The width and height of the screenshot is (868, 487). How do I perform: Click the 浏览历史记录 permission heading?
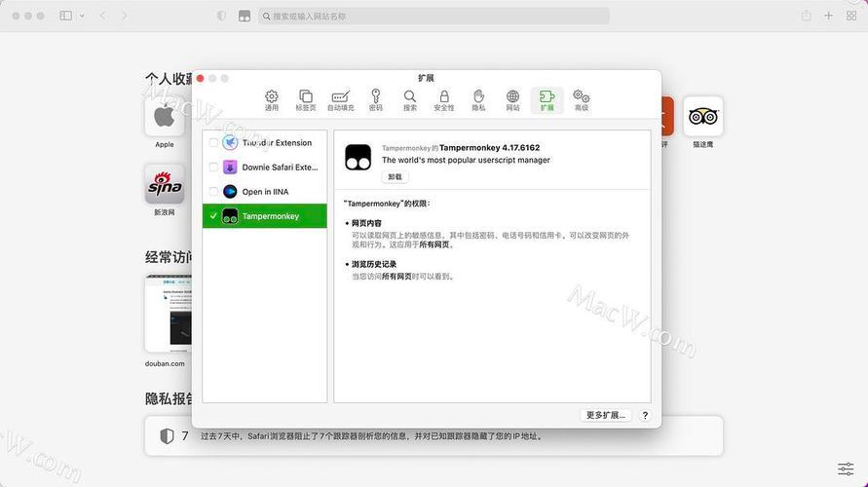pyautogui.click(x=374, y=265)
